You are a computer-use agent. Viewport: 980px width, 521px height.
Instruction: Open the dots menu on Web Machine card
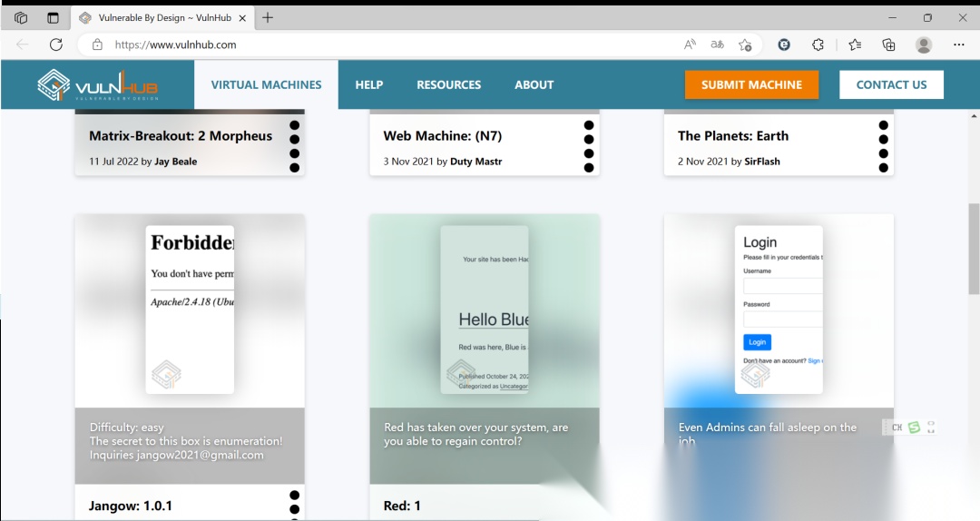[589, 146]
